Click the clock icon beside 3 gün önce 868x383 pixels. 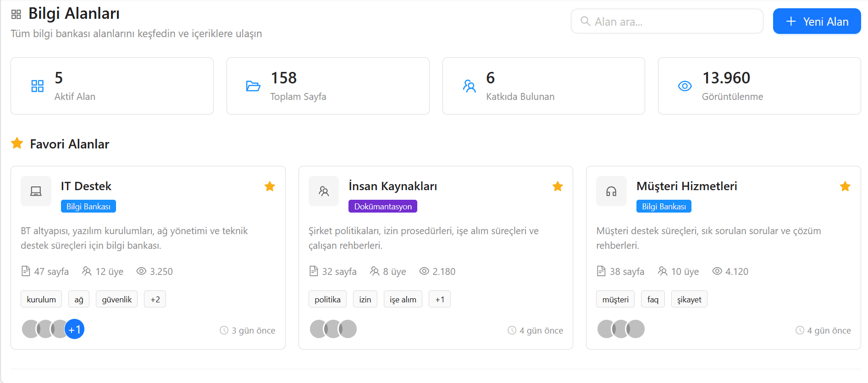(x=224, y=330)
